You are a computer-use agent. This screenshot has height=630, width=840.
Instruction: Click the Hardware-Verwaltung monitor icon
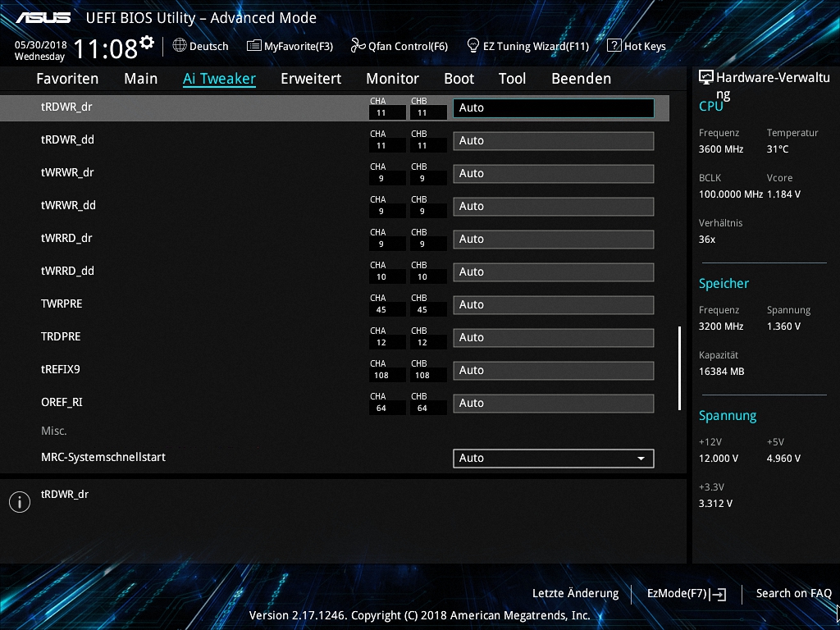[706, 78]
